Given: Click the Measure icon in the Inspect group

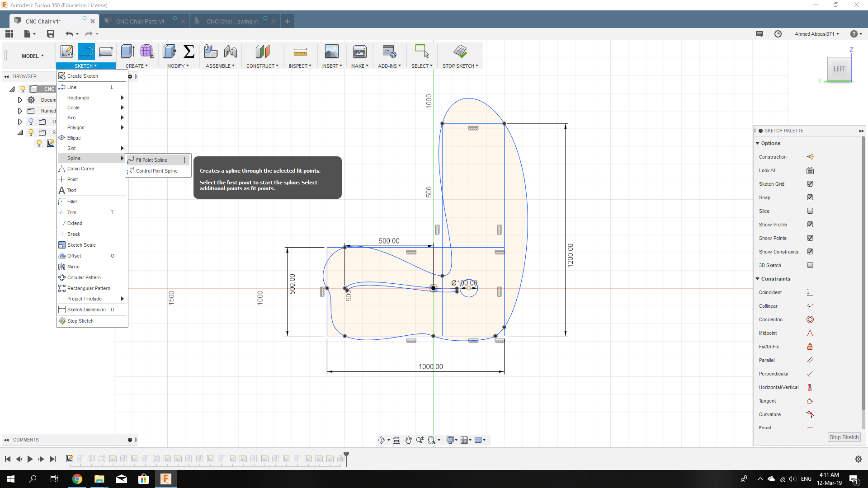Looking at the screenshot, I should (300, 52).
